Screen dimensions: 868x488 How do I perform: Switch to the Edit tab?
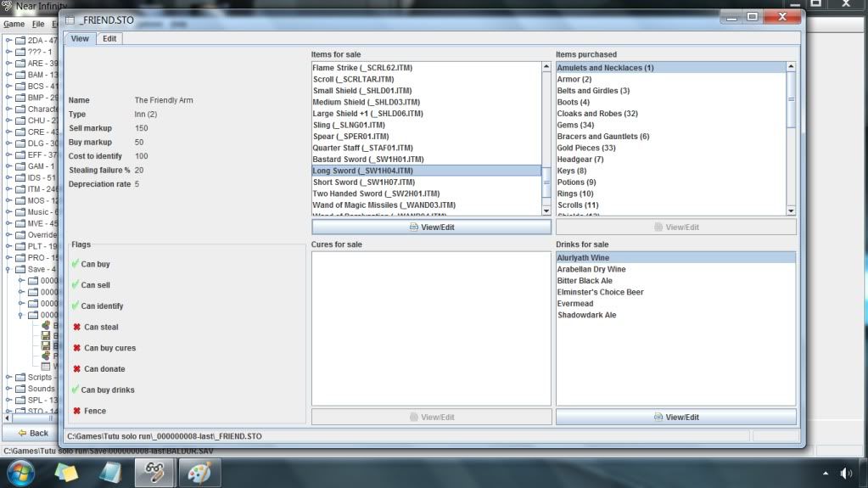click(x=109, y=39)
